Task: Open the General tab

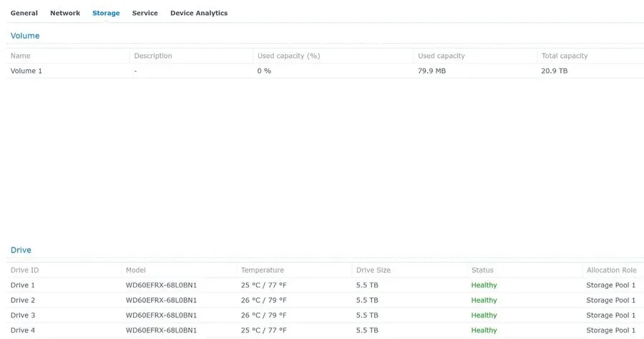Action: [24, 13]
